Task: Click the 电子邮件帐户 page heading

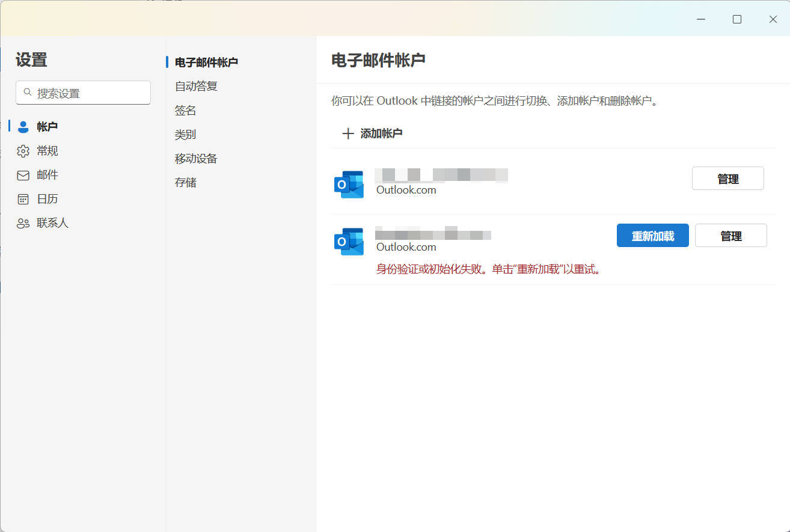Action: [x=379, y=60]
